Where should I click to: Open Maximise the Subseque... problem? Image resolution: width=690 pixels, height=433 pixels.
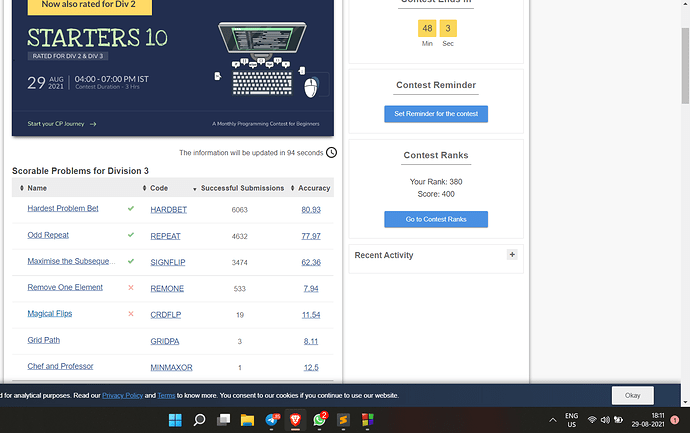(71, 261)
